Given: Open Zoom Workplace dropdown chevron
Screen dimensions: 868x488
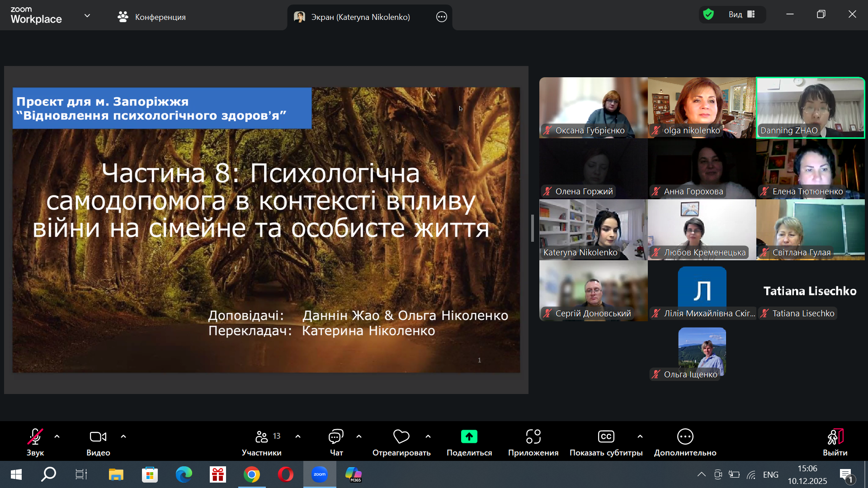Looking at the screenshot, I should [87, 16].
